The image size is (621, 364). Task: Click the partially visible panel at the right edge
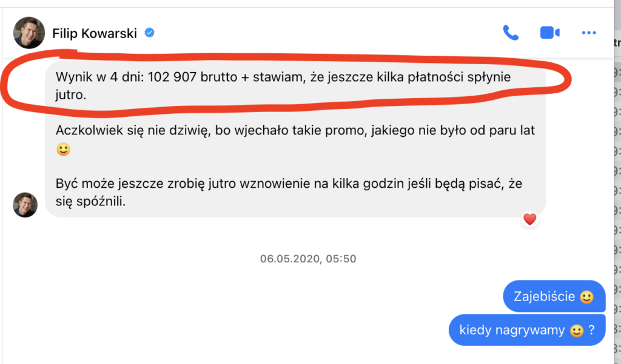[614, 182]
